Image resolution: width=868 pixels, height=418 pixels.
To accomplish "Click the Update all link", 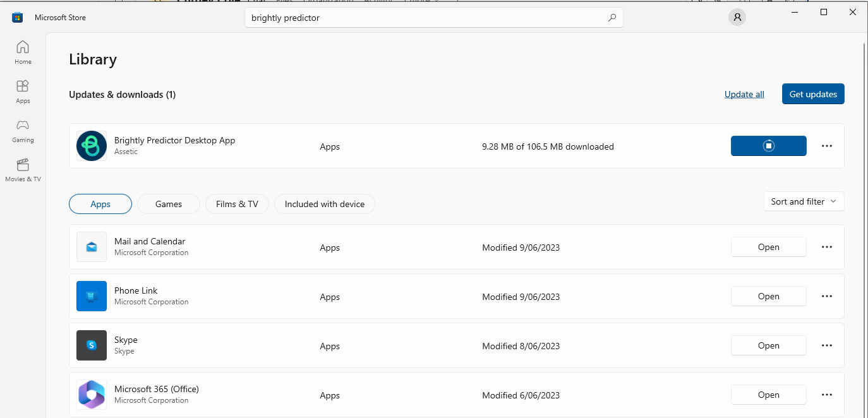I will 744,94.
